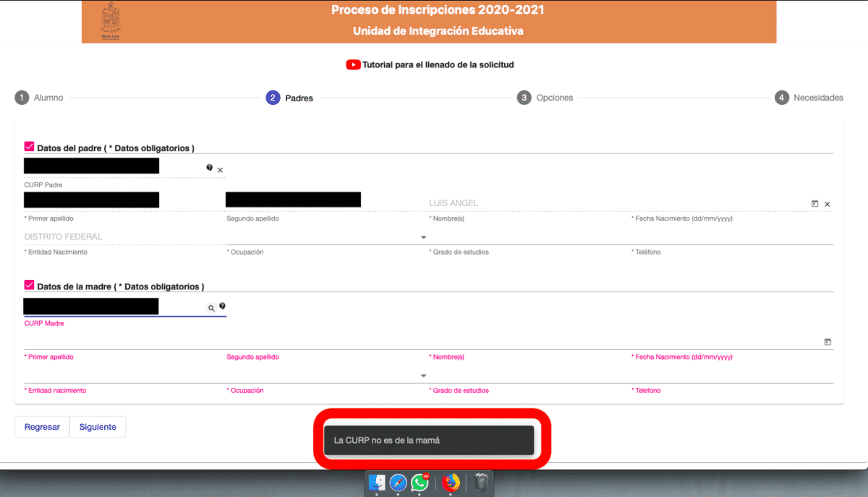This screenshot has width=868, height=497.
Task: Expand the mother's Entidad nacimiento dropdown
Action: 423,375
